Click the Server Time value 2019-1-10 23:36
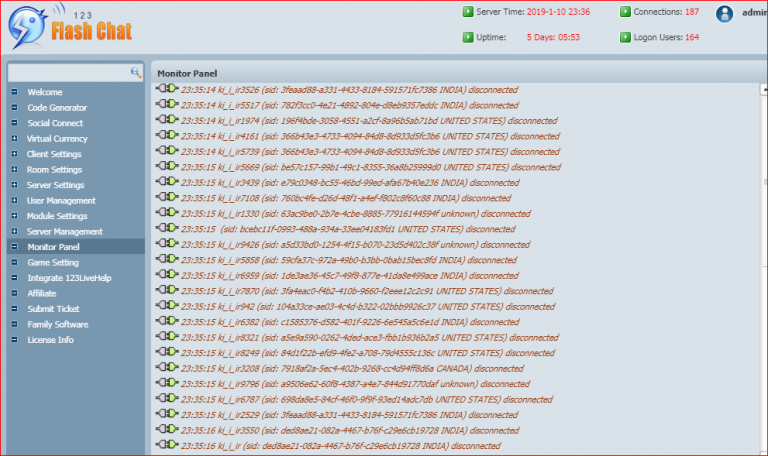 [558, 12]
